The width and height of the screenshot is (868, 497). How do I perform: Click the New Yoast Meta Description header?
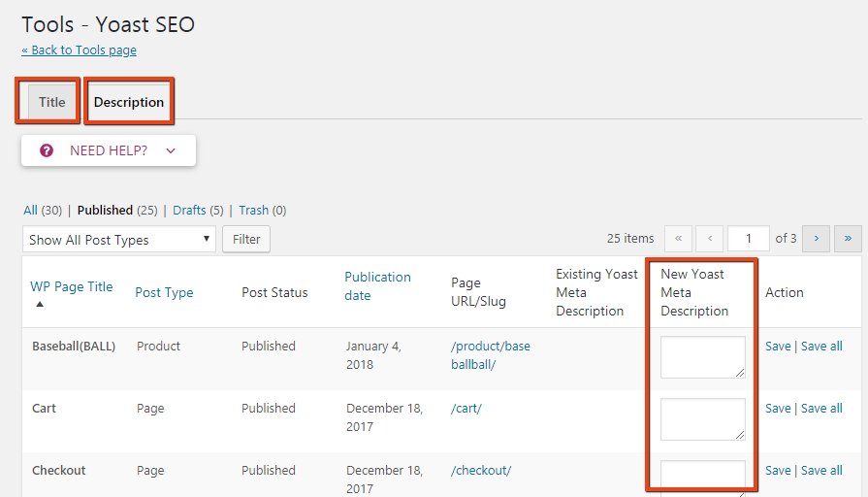694,292
